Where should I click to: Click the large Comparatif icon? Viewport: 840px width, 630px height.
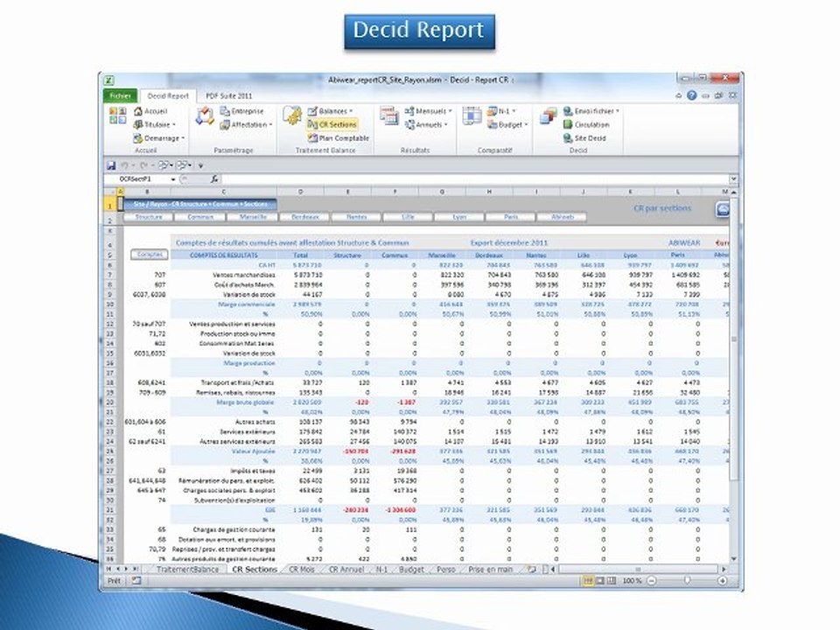click(472, 115)
